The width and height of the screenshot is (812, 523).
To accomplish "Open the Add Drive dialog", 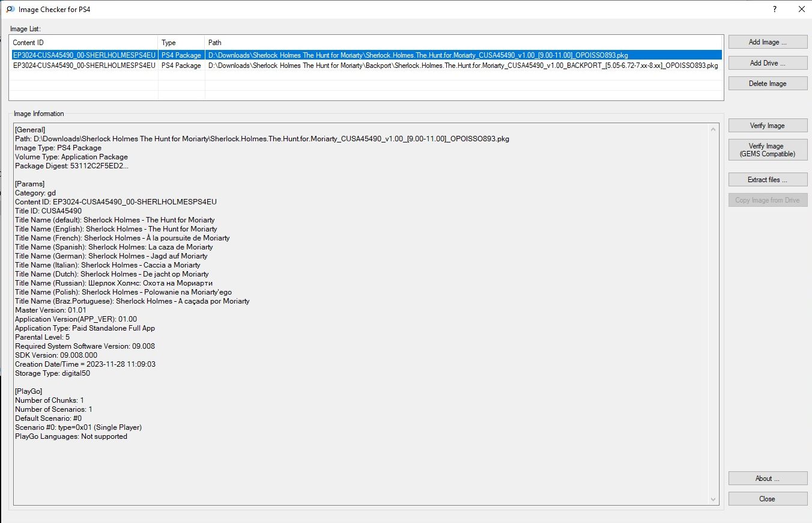I will pos(768,63).
